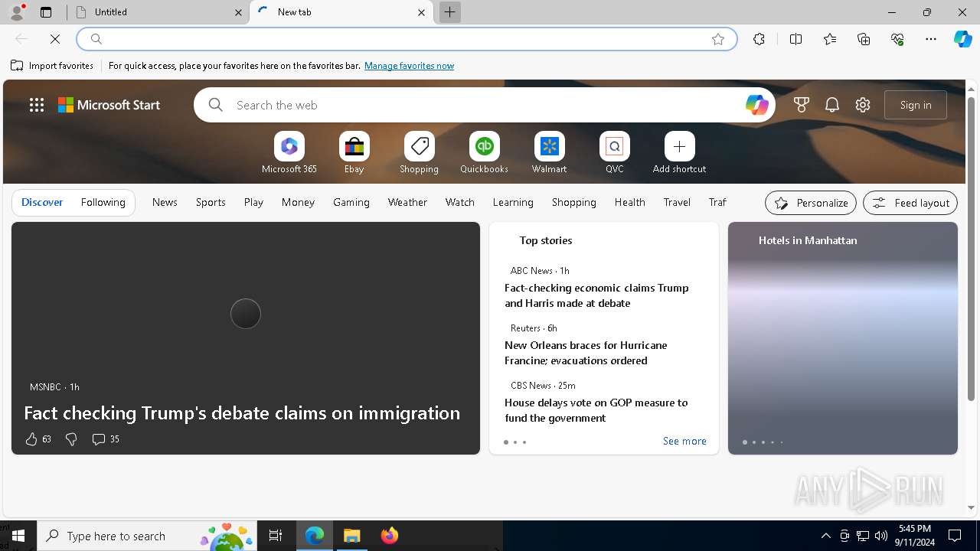This screenshot has height=551, width=980.
Task: Open the Quickbooks shortcut
Action: pos(485,153)
